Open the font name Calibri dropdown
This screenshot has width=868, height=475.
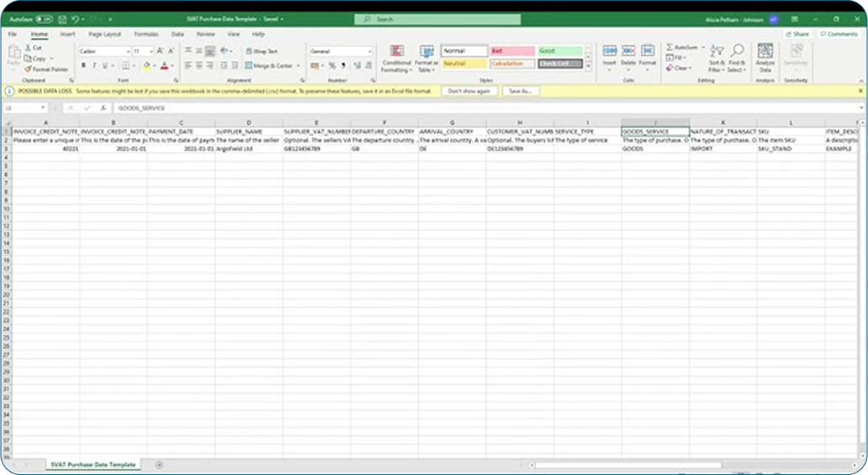tap(128, 51)
